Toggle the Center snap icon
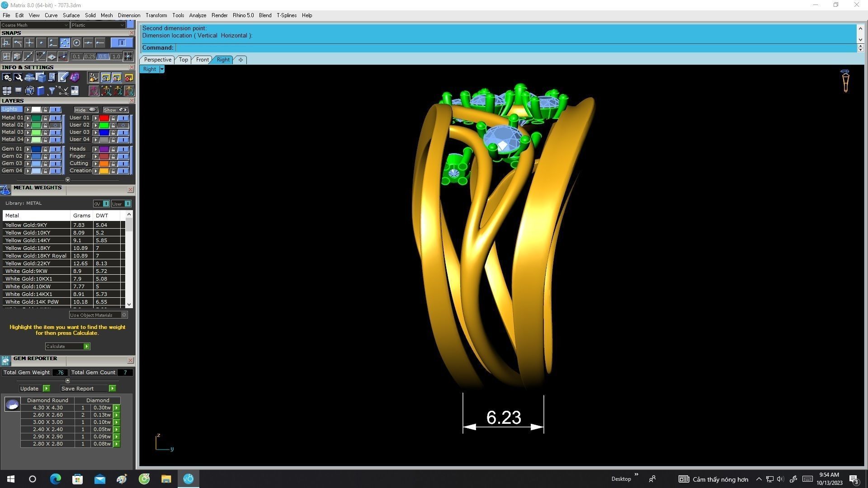 point(76,42)
